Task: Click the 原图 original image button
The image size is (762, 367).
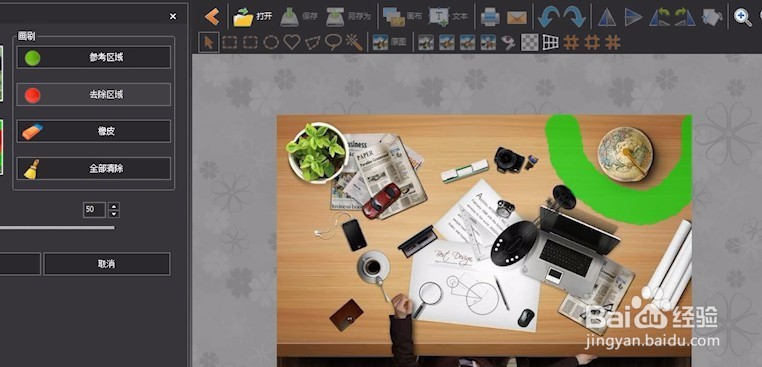Action: 389,42
